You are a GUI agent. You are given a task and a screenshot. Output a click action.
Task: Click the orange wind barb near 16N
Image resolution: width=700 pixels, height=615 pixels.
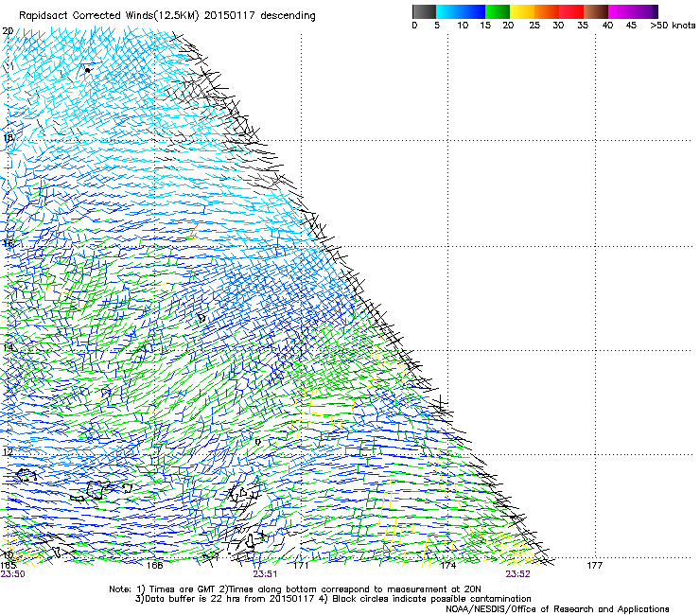click(194, 232)
